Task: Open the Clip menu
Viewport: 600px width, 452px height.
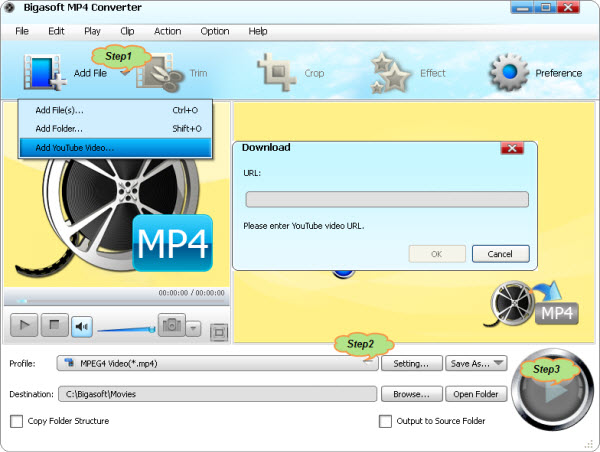Action: click(x=127, y=31)
